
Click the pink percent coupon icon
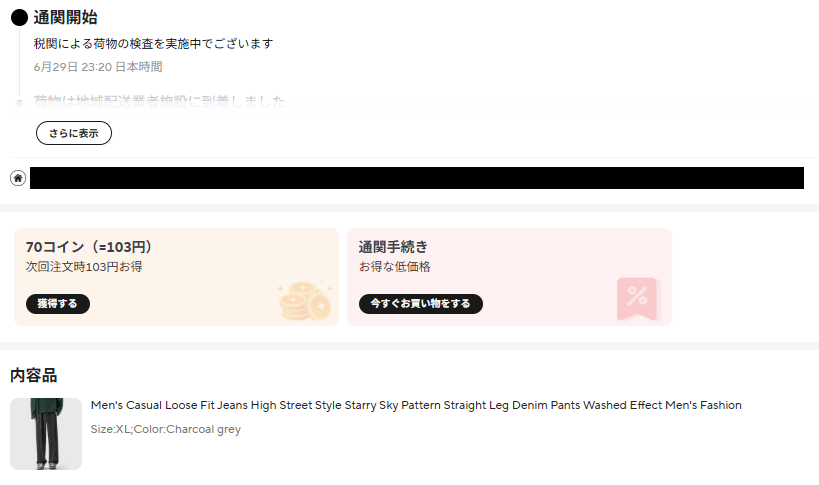click(638, 299)
